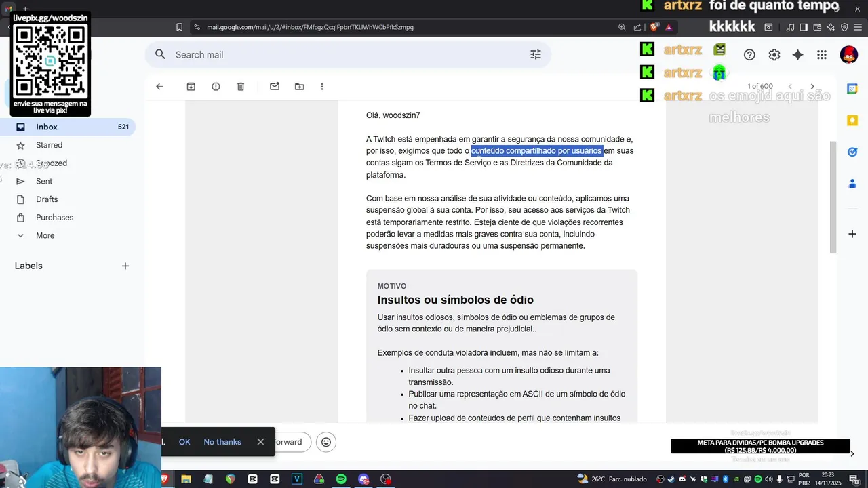Click the music note playlist icon
This screenshot has height=488, width=868.
[x=791, y=27]
